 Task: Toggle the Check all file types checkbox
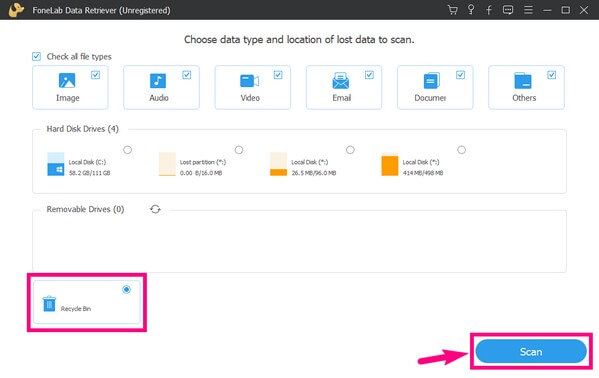click(x=36, y=57)
